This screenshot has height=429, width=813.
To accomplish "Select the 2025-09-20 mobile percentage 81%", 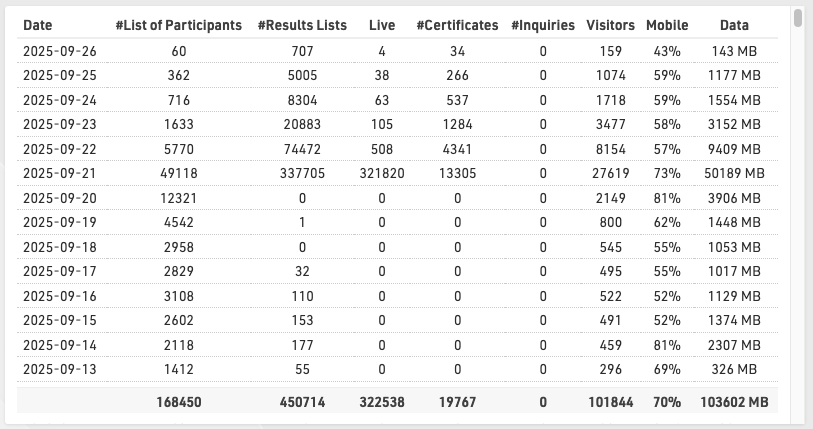I will (x=667, y=197).
